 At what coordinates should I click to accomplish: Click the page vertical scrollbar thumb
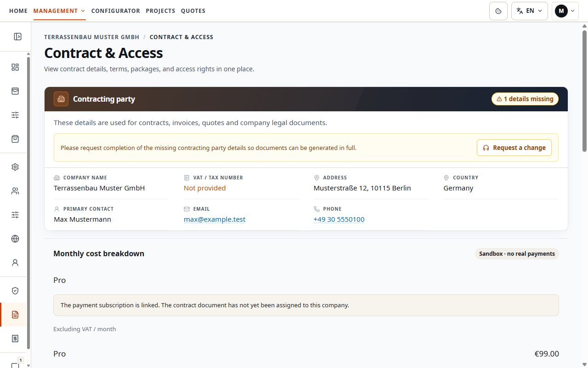click(584, 91)
